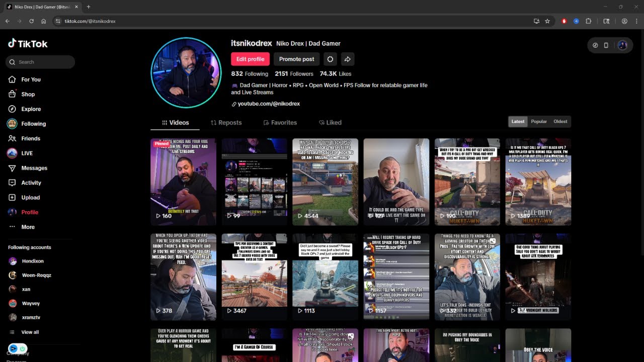Switch to the Videos tab

coord(175,123)
